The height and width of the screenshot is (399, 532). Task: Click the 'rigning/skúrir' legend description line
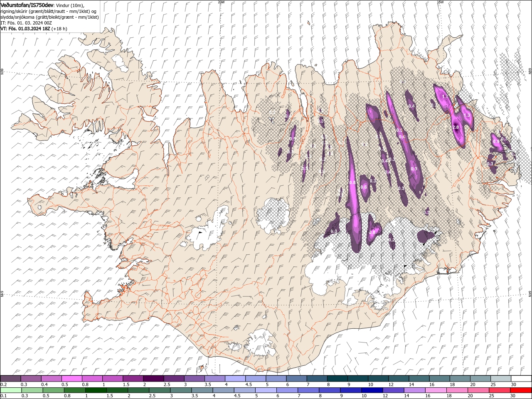[49, 11]
